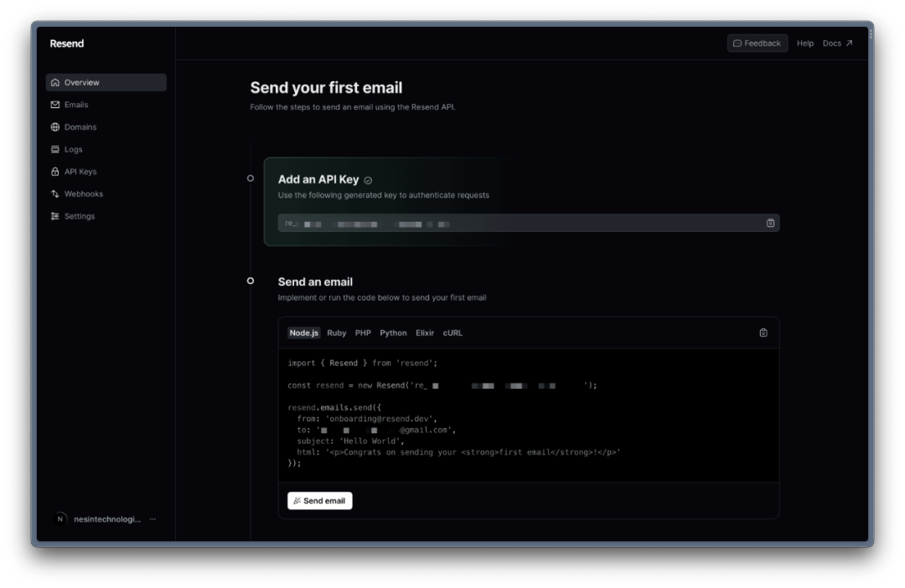Show the cURL code example
This screenshot has height=588, width=905.
(452, 333)
